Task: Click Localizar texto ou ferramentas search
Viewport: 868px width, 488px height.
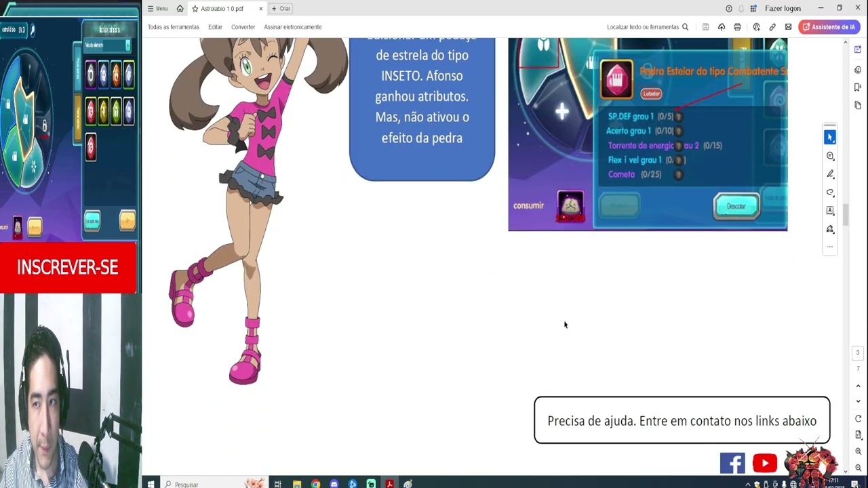Action: (648, 27)
